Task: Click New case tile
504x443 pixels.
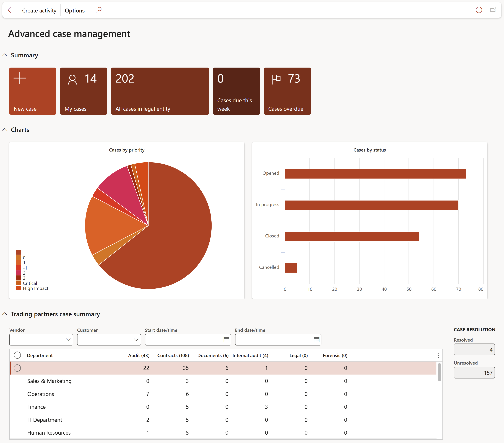Action: tap(33, 91)
